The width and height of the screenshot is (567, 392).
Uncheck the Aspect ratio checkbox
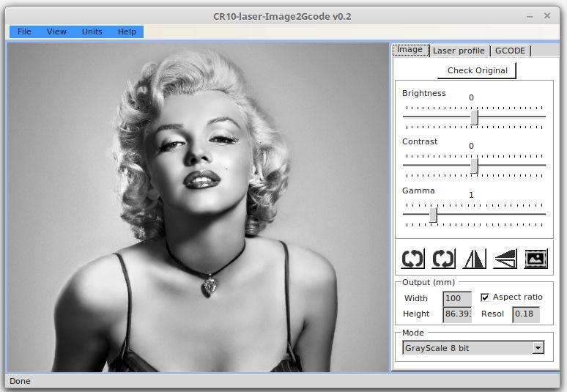(x=485, y=297)
